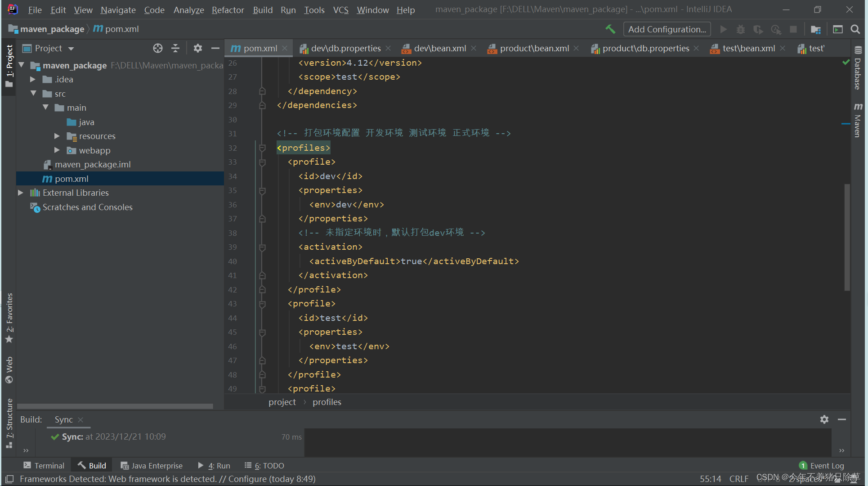Toggle tool window bars icon in status bar
The height and width of the screenshot is (486, 868).
tap(9, 479)
